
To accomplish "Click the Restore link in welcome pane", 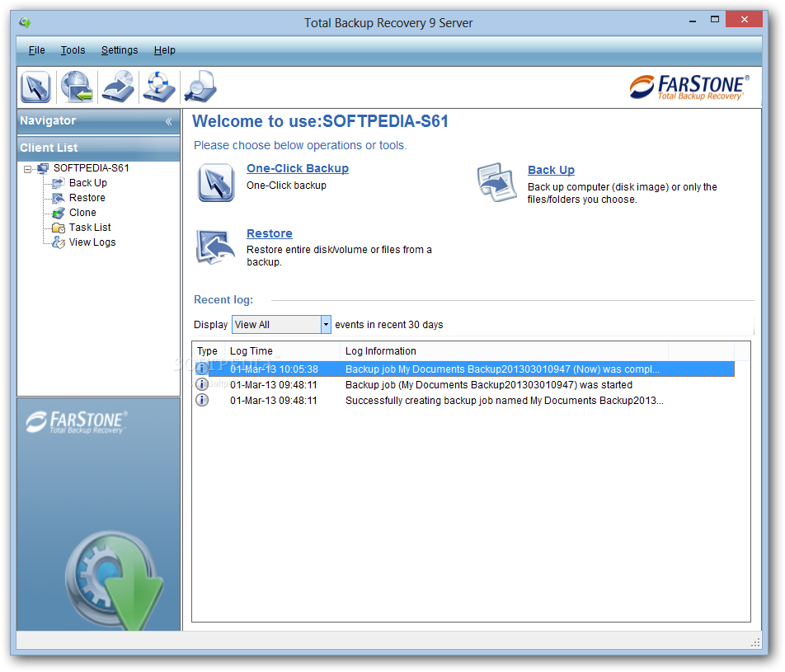I will [270, 234].
